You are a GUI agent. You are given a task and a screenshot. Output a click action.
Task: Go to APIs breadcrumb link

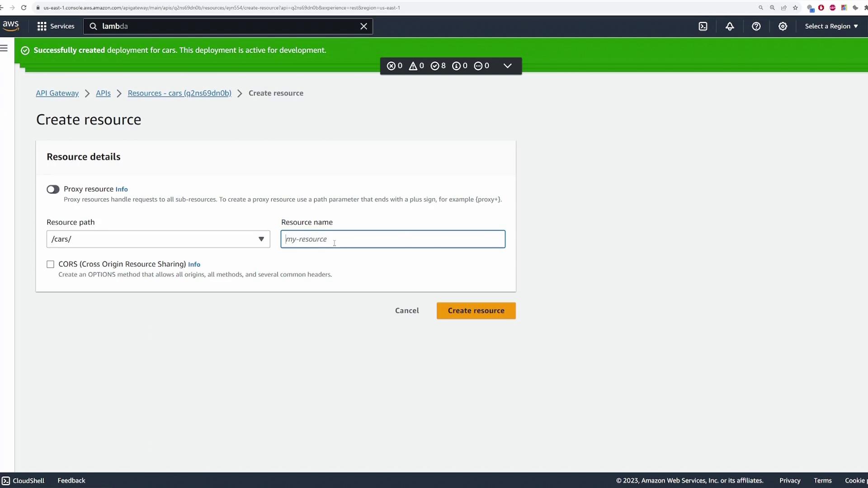click(x=103, y=93)
